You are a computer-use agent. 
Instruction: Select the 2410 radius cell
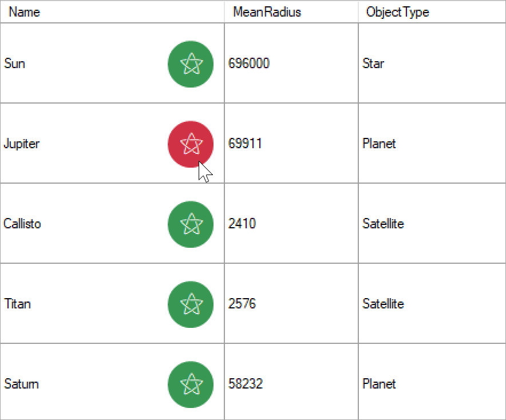point(242,224)
